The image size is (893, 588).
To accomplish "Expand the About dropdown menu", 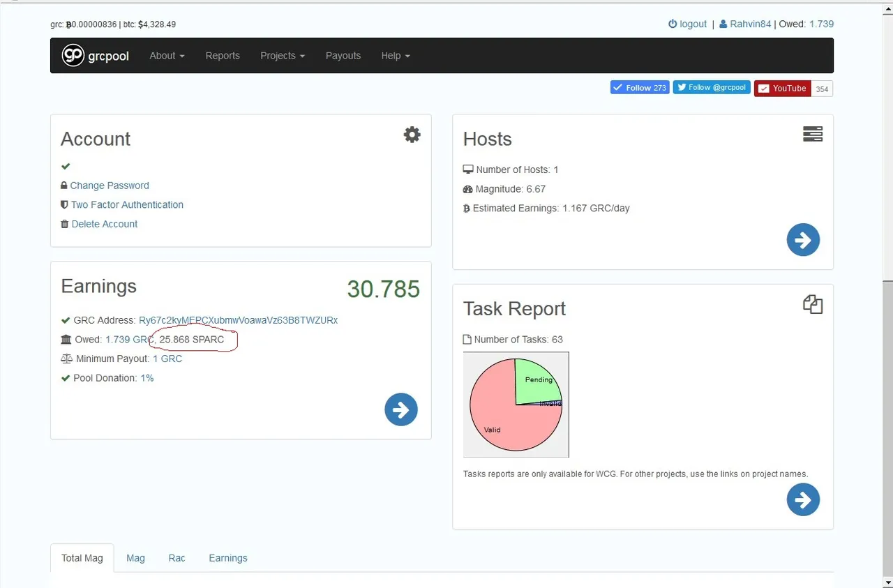I will [167, 55].
